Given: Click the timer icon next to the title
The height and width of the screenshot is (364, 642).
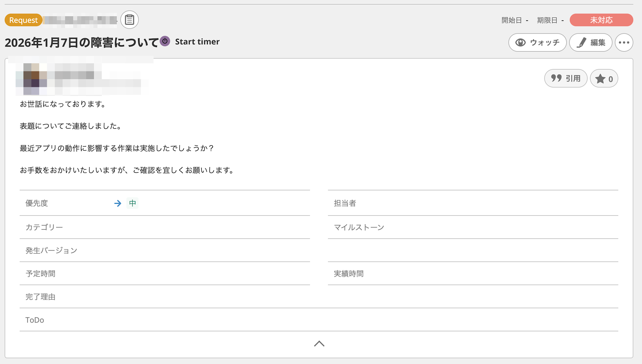Looking at the screenshot, I should pyautogui.click(x=165, y=41).
